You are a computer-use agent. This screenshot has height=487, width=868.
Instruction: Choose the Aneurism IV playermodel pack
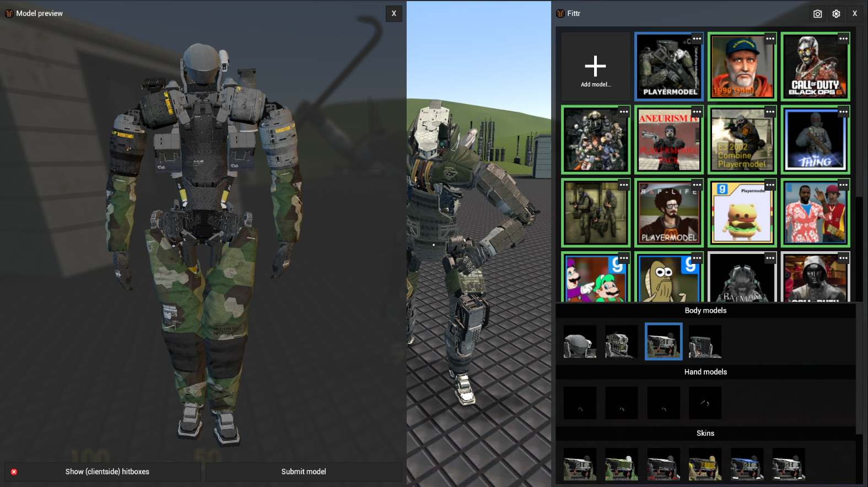click(x=668, y=140)
